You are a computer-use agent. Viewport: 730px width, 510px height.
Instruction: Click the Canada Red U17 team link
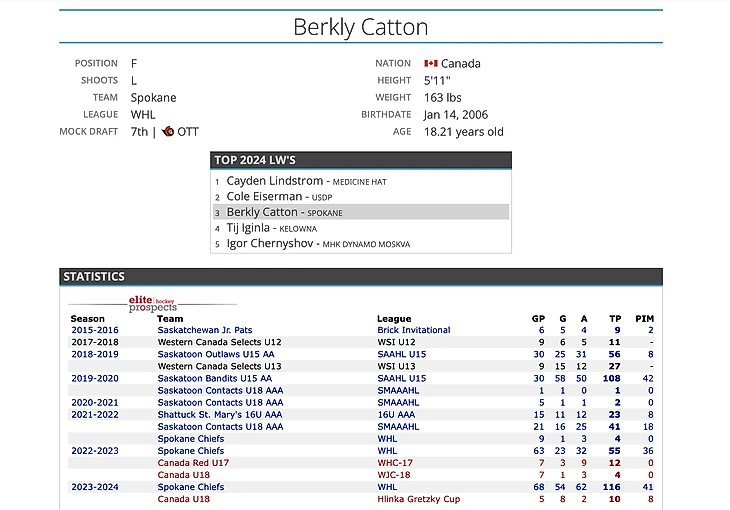[x=193, y=463]
